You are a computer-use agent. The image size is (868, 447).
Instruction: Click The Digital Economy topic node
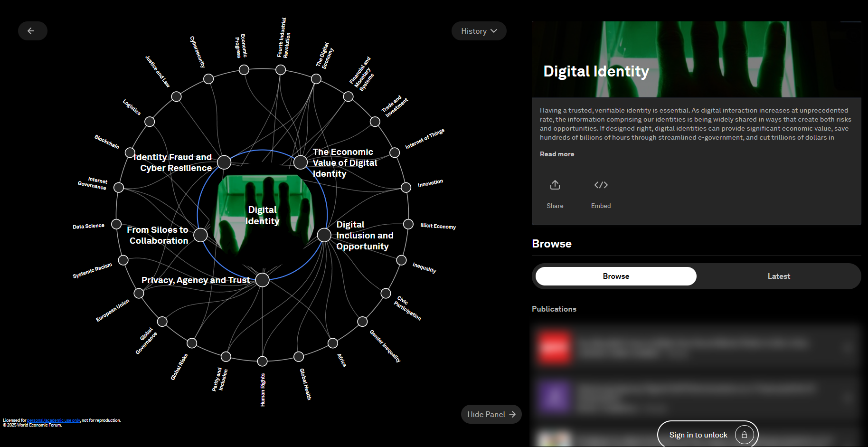pos(316,79)
